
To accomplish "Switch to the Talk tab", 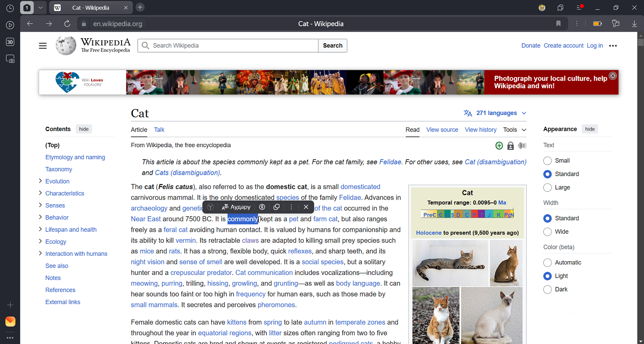I will pyautogui.click(x=159, y=130).
